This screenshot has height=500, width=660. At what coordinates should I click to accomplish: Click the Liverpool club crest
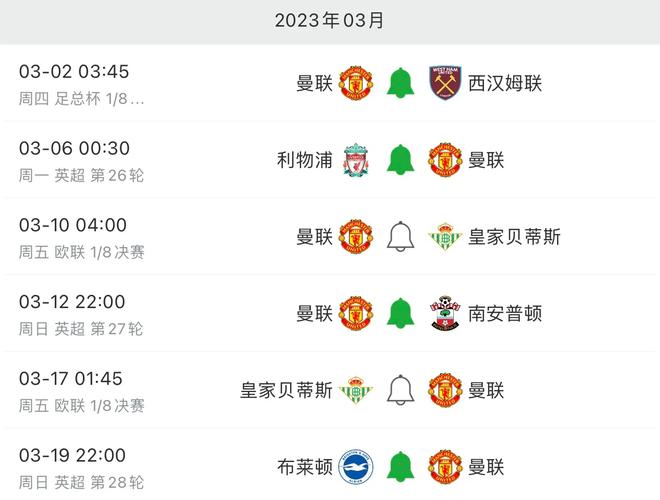coord(356,159)
